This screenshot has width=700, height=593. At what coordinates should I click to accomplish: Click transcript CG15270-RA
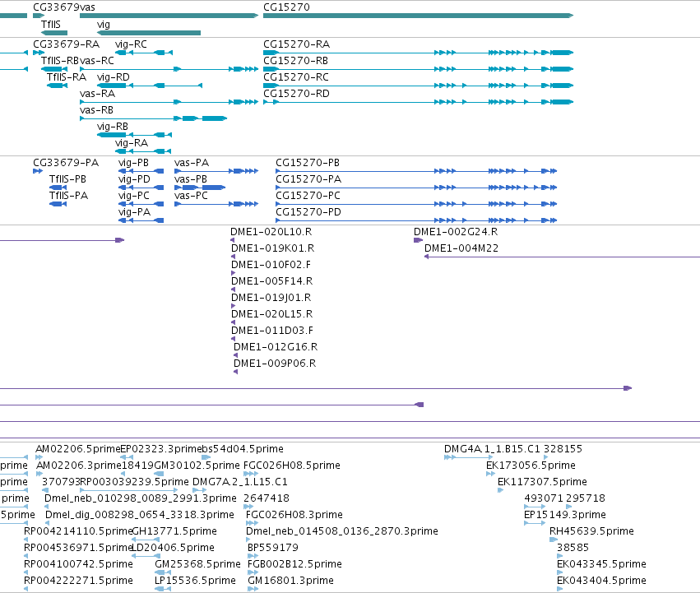[296, 44]
